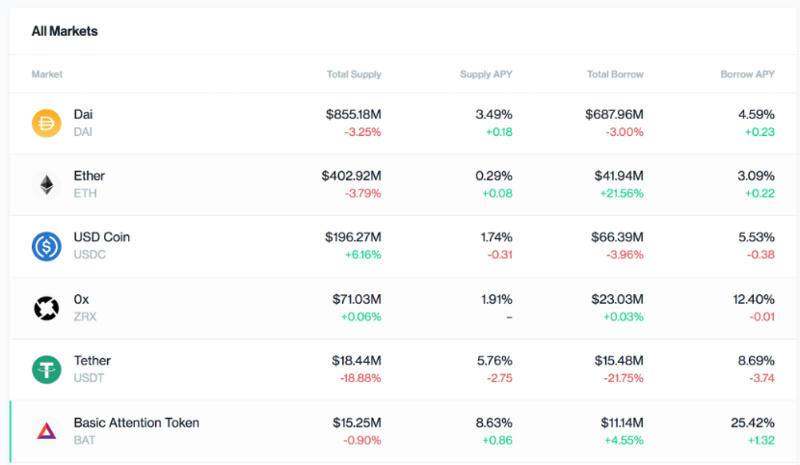Open the Ether market name link
This screenshot has width=800, height=465.
[x=89, y=176]
